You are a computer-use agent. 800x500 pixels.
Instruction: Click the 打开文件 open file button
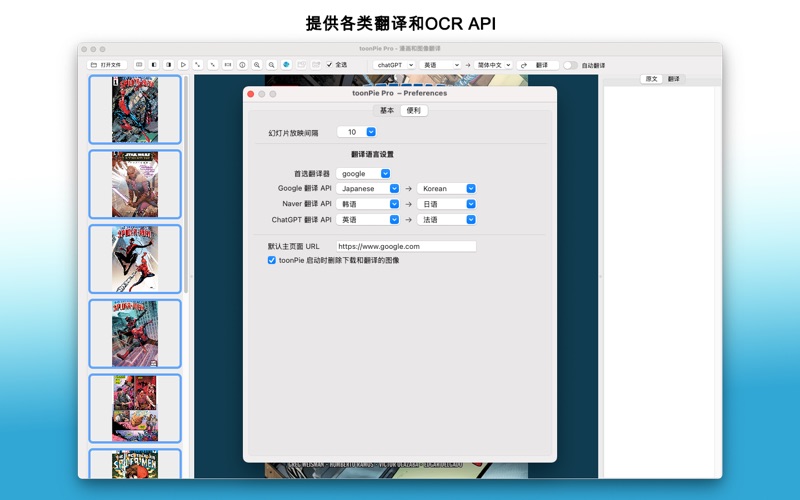tap(106, 65)
